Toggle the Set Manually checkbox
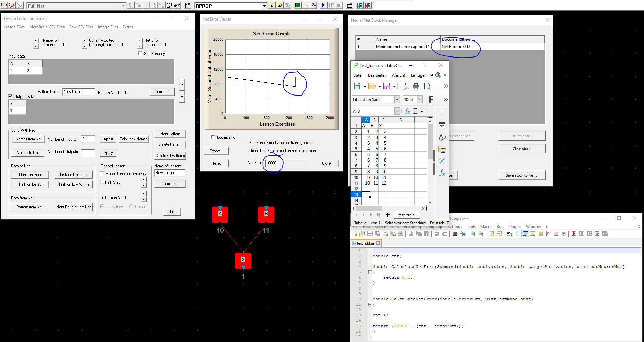Screen dimensions: 644x342 tap(140, 53)
